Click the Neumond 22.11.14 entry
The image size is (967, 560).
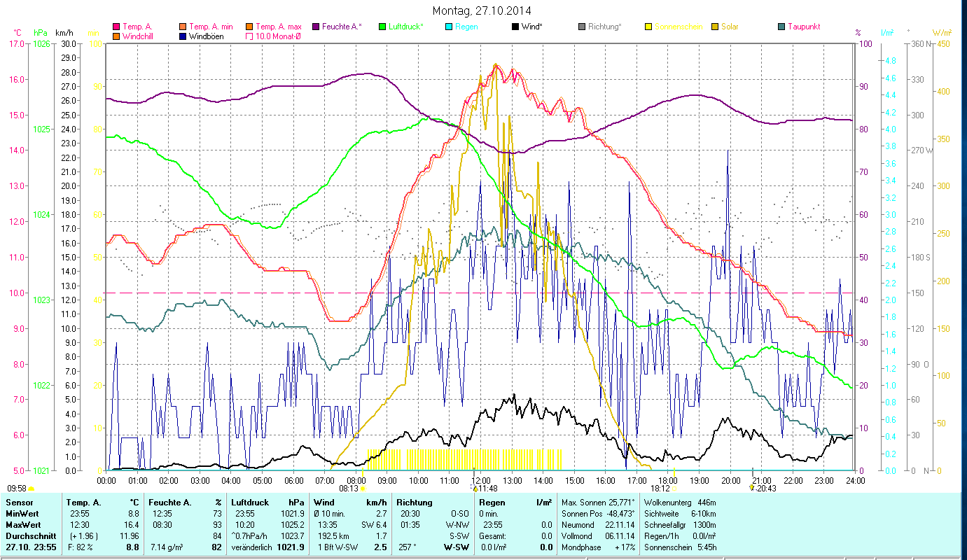[x=597, y=524]
